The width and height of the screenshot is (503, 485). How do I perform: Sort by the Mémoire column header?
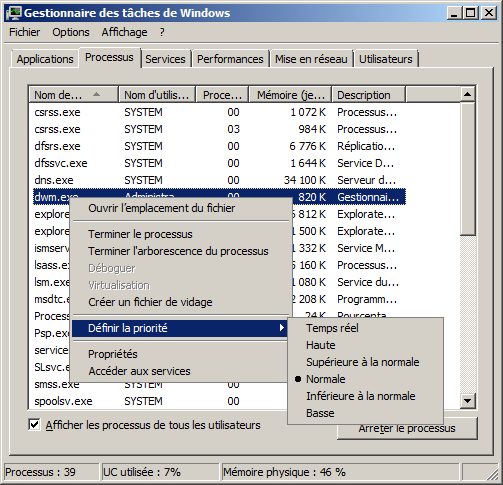pos(290,95)
